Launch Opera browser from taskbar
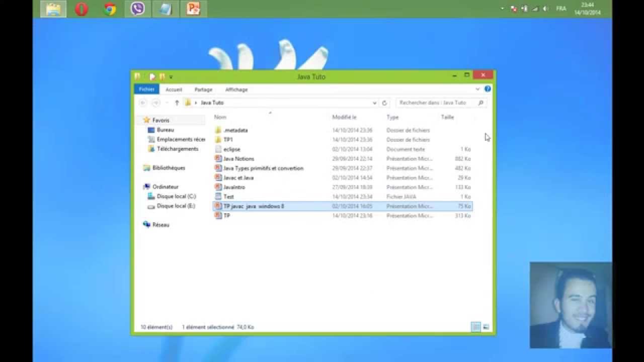The image size is (644, 362). [82, 9]
